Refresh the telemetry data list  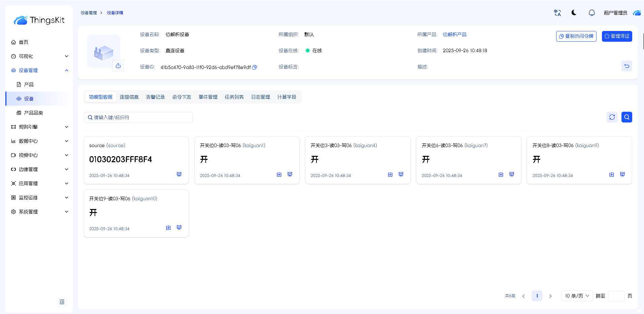click(612, 117)
